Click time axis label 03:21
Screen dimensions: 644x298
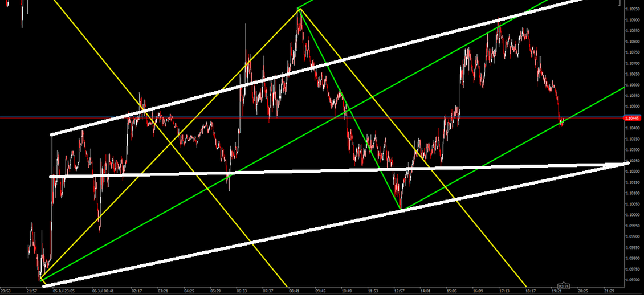pyautogui.click(x=163, y=291)
